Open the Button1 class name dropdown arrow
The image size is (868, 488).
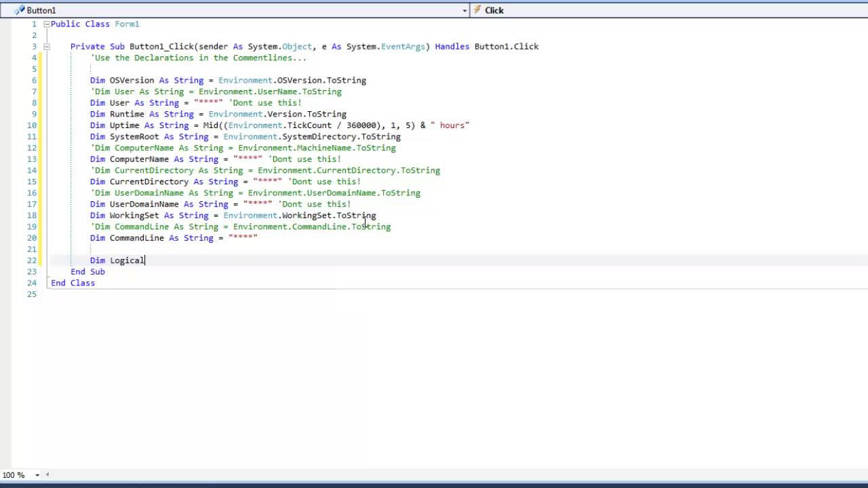(465, 10)
